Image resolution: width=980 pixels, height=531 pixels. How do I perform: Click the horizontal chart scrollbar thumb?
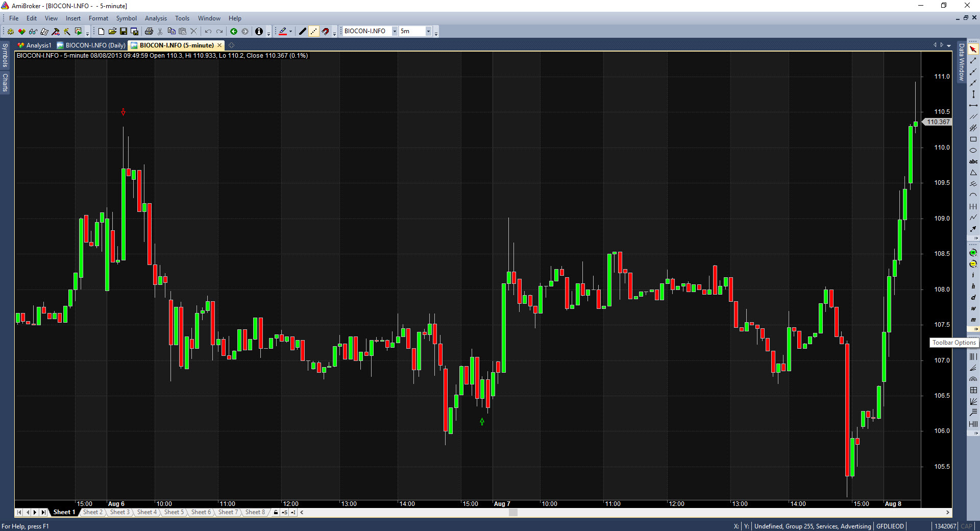[513, 512]
